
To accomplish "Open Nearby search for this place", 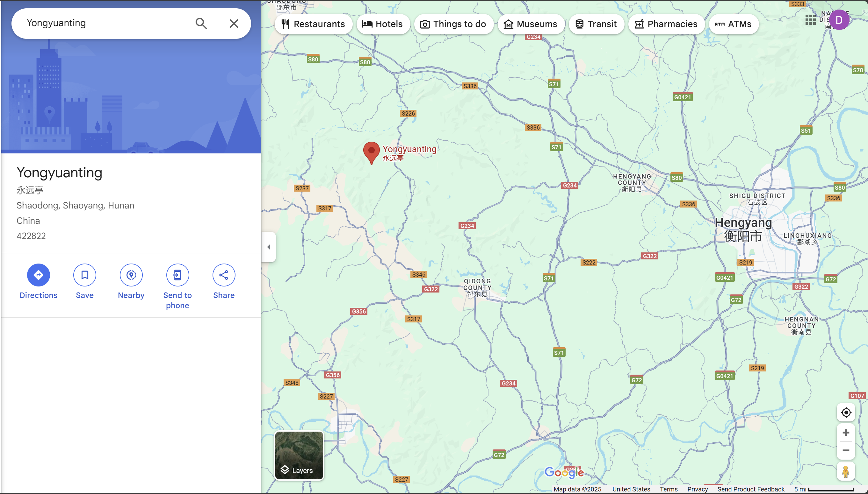I will pos(131,275).
